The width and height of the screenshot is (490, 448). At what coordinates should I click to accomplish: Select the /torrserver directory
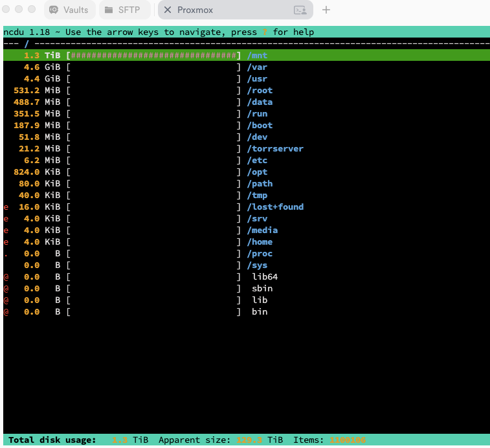click(275, 149)
